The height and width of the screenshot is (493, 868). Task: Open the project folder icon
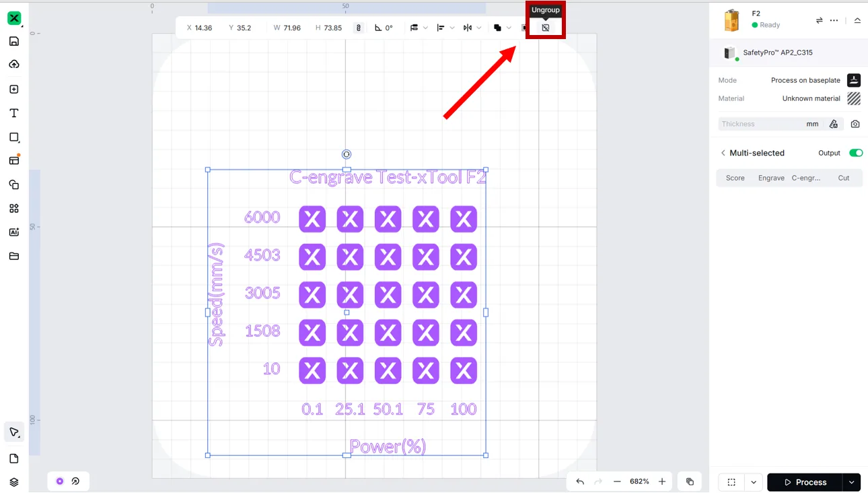coord(14,256)
